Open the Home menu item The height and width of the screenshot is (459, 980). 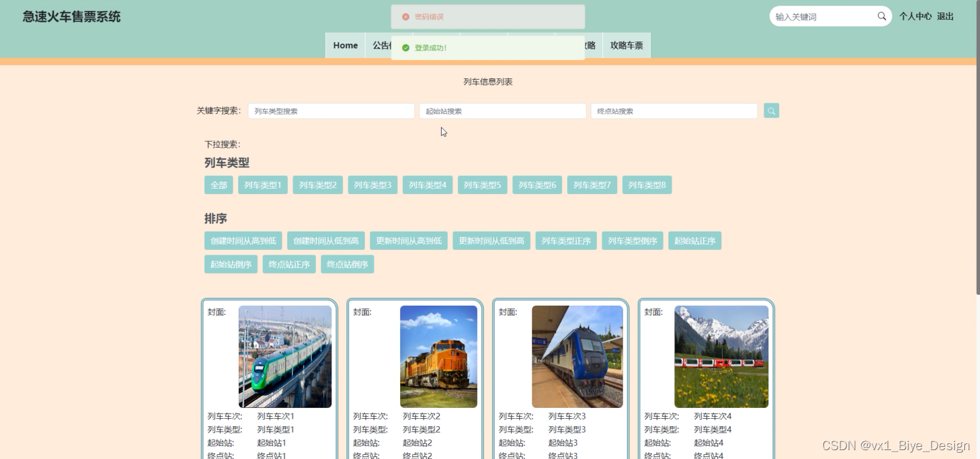346,46
